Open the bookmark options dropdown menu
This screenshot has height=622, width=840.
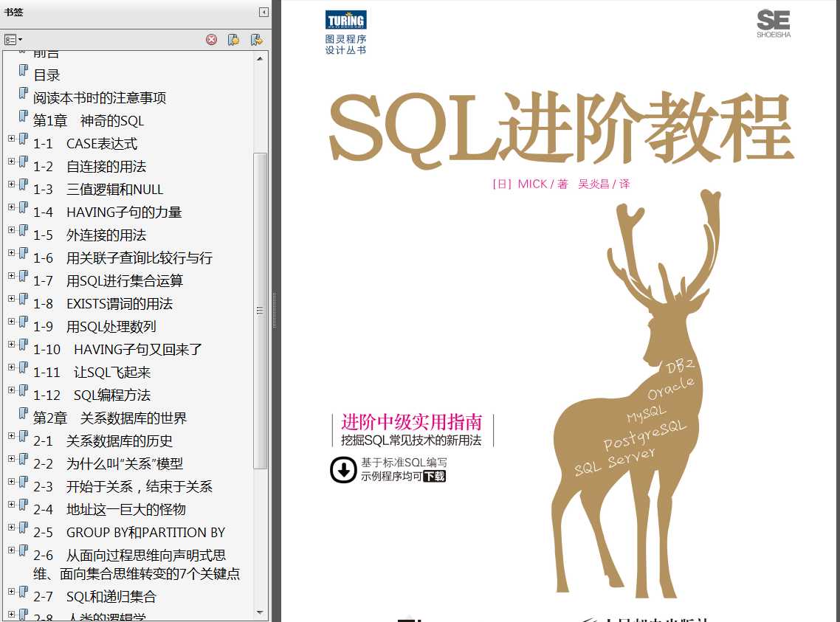(13, 40)
